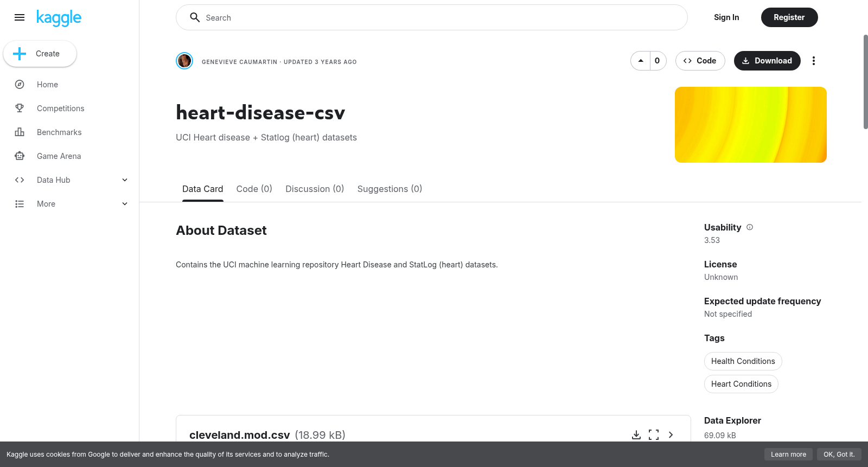Go to next file with chevron

coord(671,435)
